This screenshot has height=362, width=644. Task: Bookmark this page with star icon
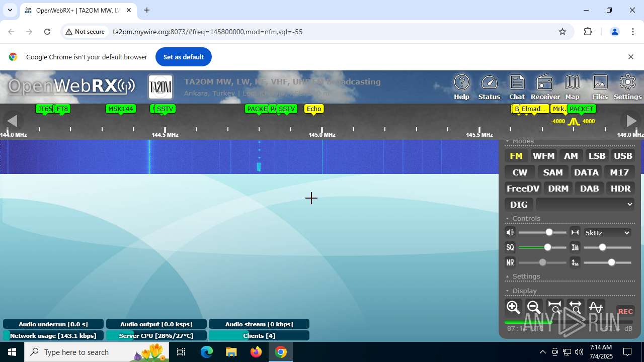562,32
